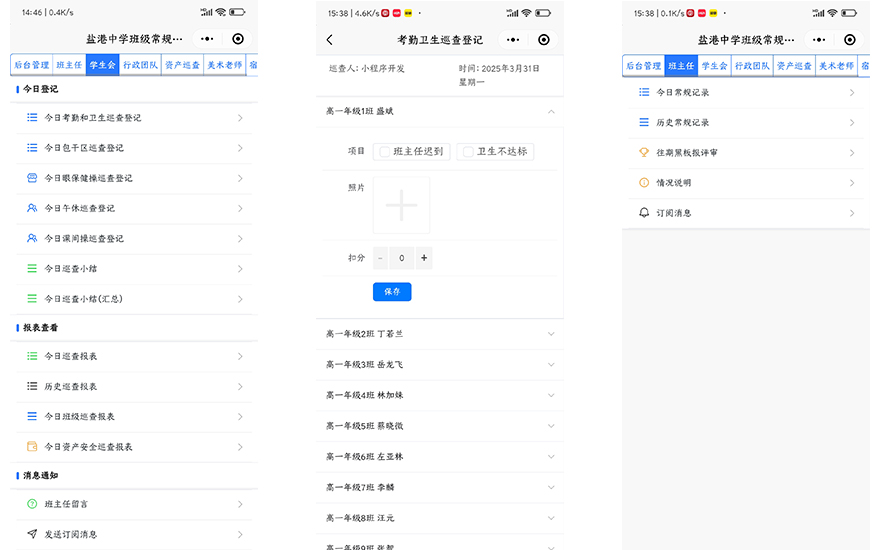Click the target close icon on 考勤卫生巡查登记 page
The width and height of the screenshot is (880, 550).
pos(543,40)
